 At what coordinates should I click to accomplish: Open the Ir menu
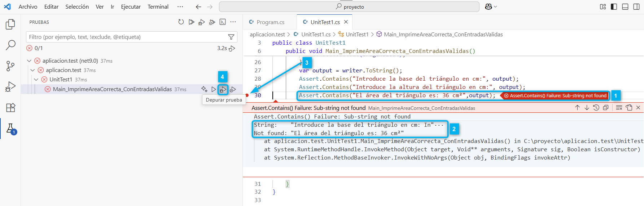pos(112,7)
